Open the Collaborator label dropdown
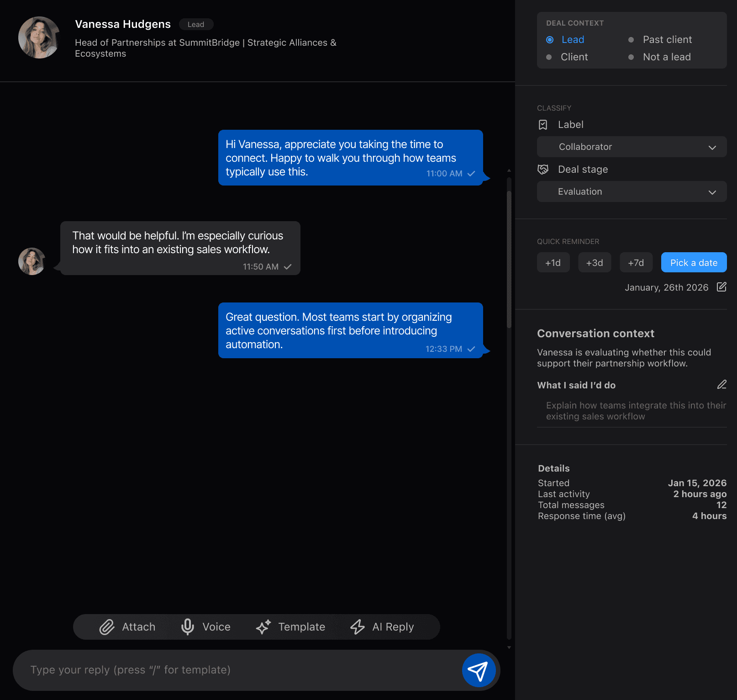Screen dimensions: 737x700 [632, 147]
